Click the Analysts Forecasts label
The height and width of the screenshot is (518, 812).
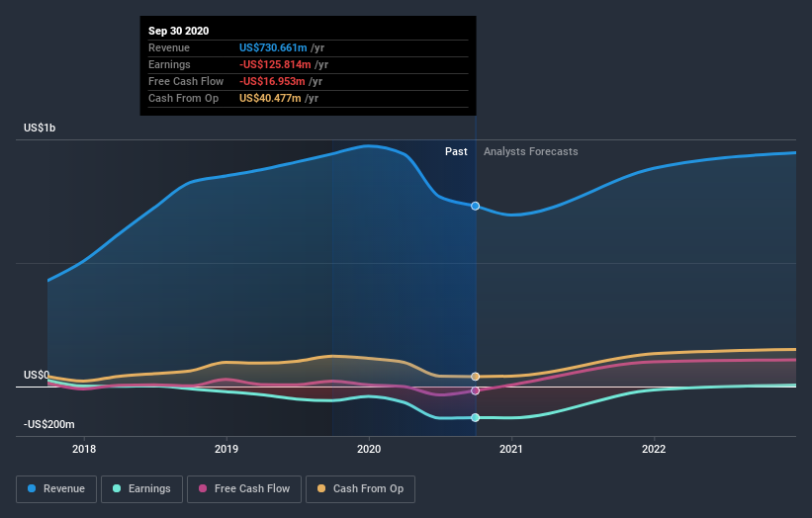coord(531,151)
